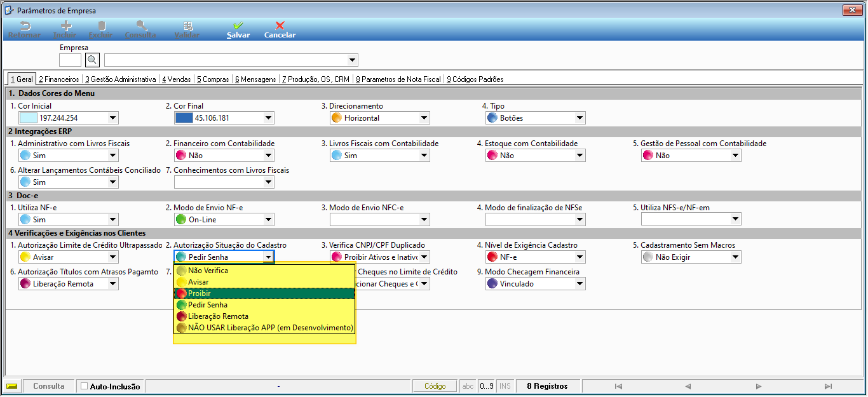The width and height of the screenshot is (868, 397).
Task: Click the Empresa search magnifier button
Action: click(92, 60)
